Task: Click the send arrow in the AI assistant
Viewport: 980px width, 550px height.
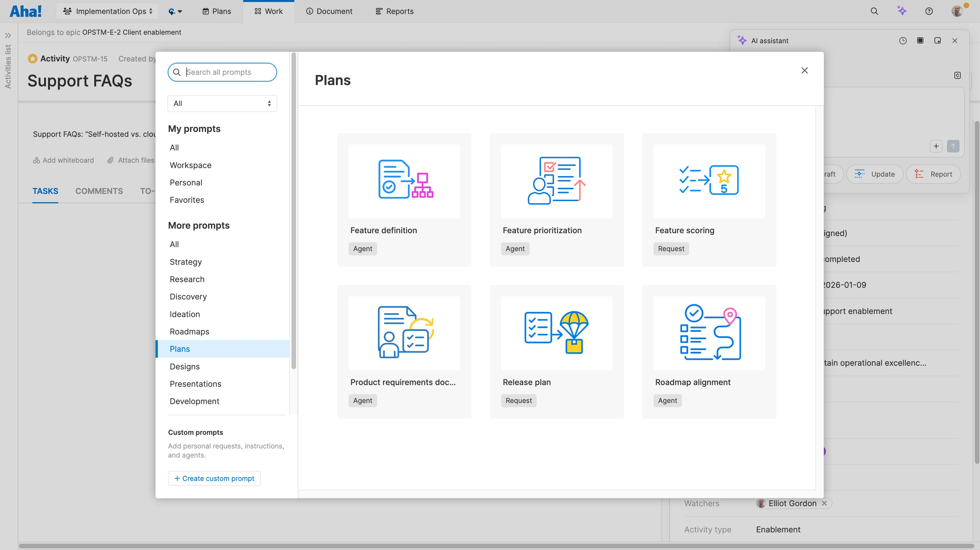Action: click(x=953, y=146)
